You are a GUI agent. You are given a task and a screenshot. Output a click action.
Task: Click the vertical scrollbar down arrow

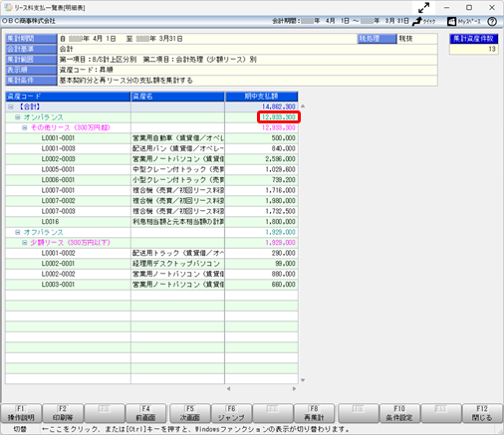tap(303, 380)
